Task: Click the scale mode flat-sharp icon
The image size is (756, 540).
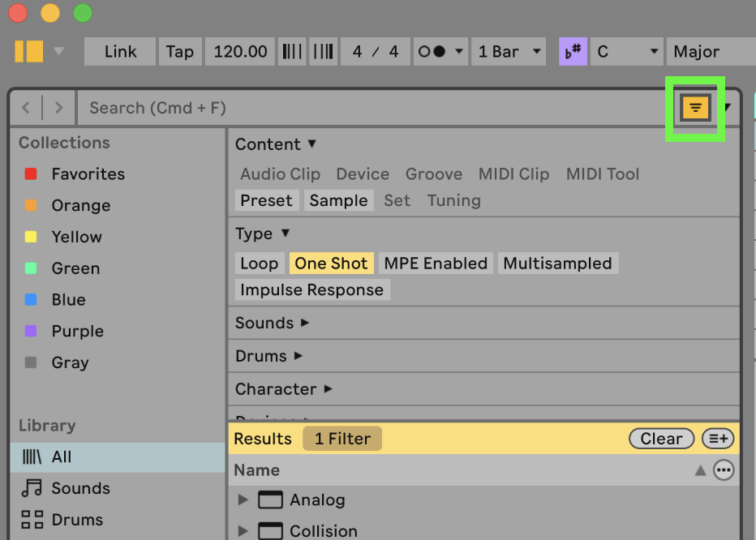Action: [573, 52]
